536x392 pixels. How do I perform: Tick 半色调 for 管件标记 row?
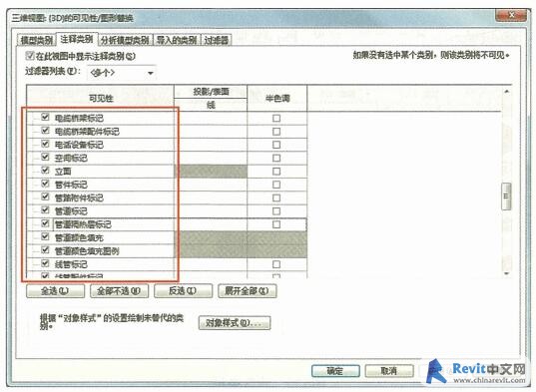tap(276, 185)
